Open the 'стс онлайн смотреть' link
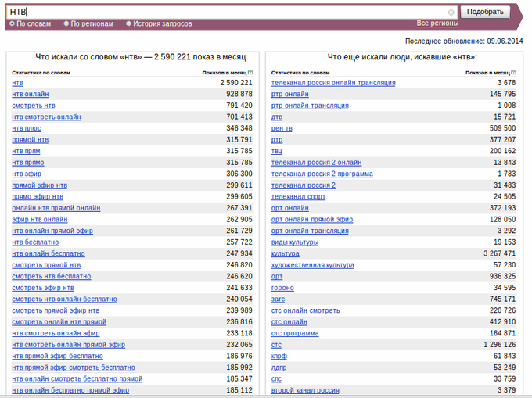Screen dimensions: 532x398 (305, 310)
